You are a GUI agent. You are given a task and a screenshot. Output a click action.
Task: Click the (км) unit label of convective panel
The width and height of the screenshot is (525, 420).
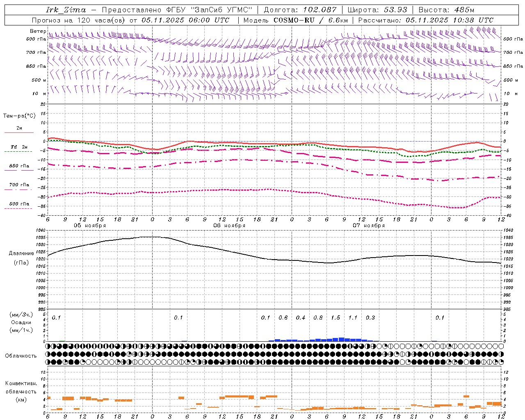(21, 399)
